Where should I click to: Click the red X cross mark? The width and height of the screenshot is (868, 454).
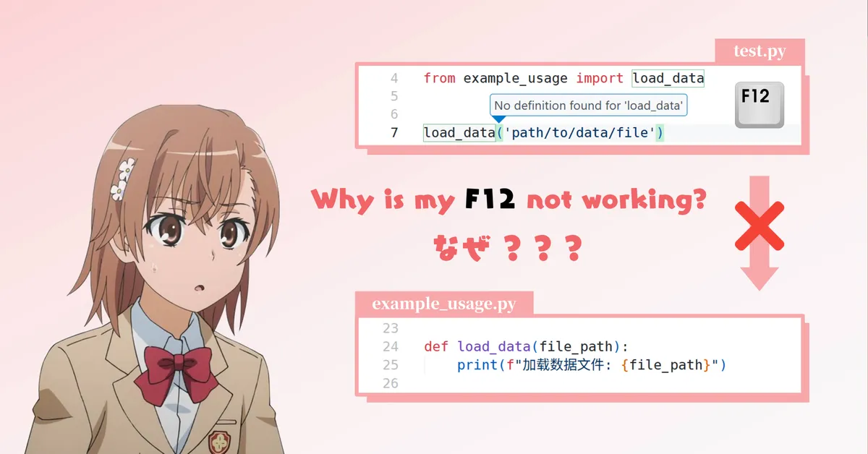759,226
